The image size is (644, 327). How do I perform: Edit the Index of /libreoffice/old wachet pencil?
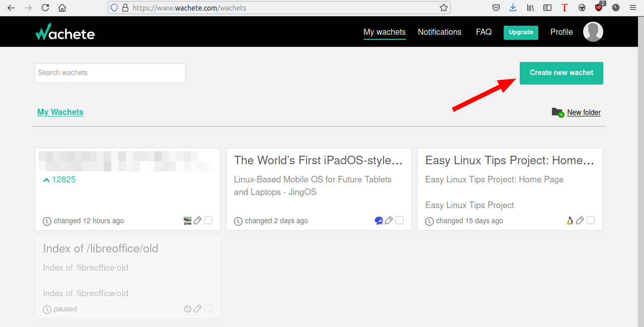[x=198, y=308]
